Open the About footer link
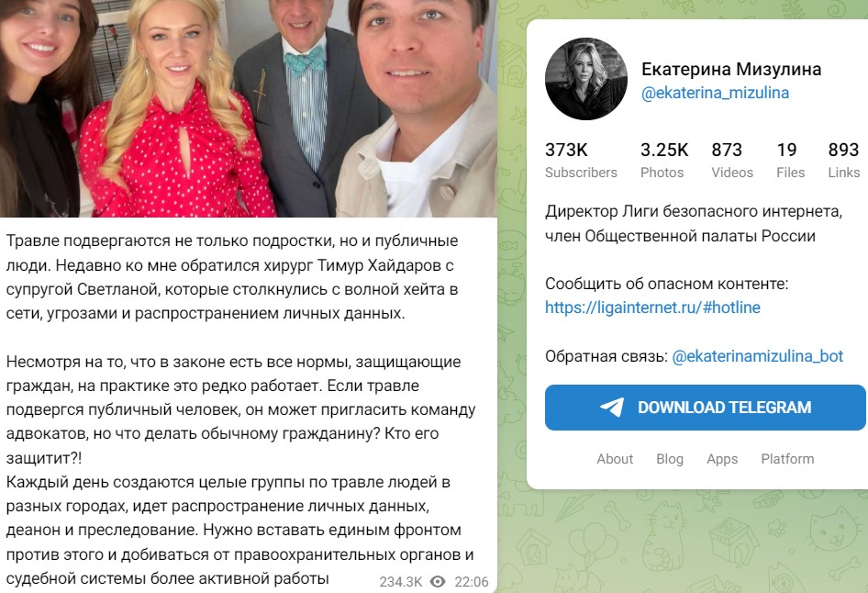The height and width of the screenshot is (593, 868). tap(615, 459)
